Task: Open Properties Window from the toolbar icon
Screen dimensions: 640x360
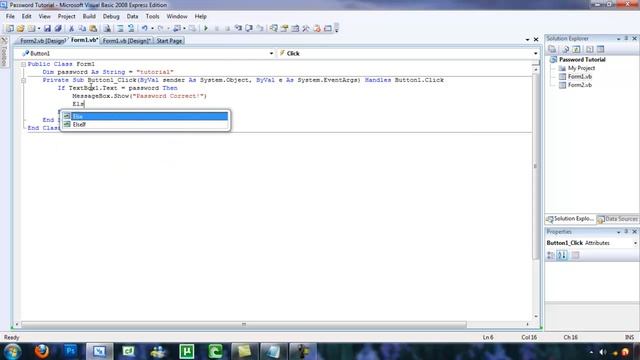Action: pos(284,28)
